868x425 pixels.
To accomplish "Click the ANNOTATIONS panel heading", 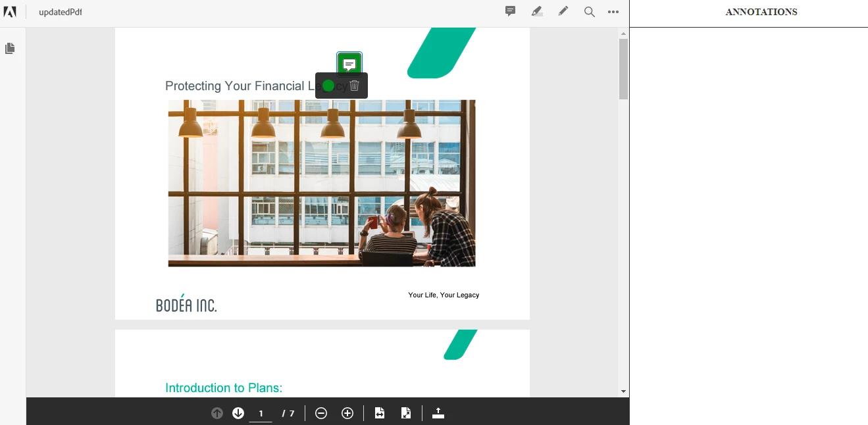I will pos(761,12).
